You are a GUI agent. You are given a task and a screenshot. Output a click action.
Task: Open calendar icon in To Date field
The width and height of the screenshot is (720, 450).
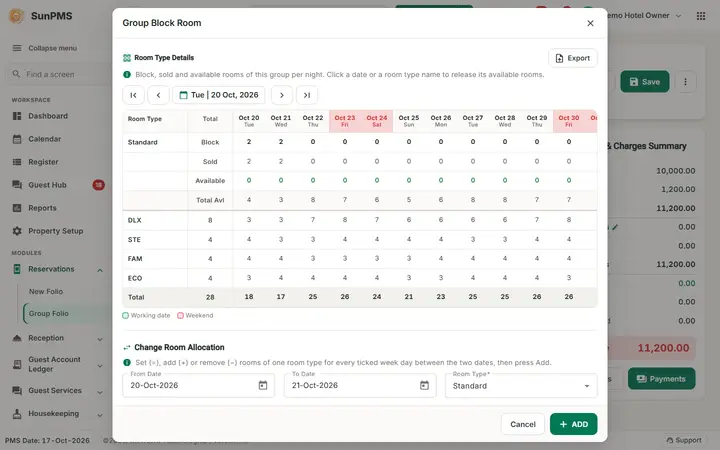click(x=424, y=385)
